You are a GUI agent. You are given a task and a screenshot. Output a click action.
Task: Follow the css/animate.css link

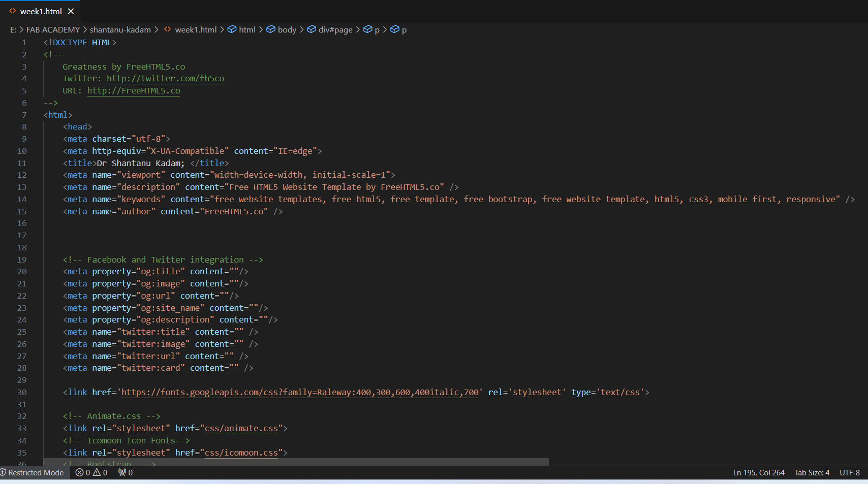point(241,428)
